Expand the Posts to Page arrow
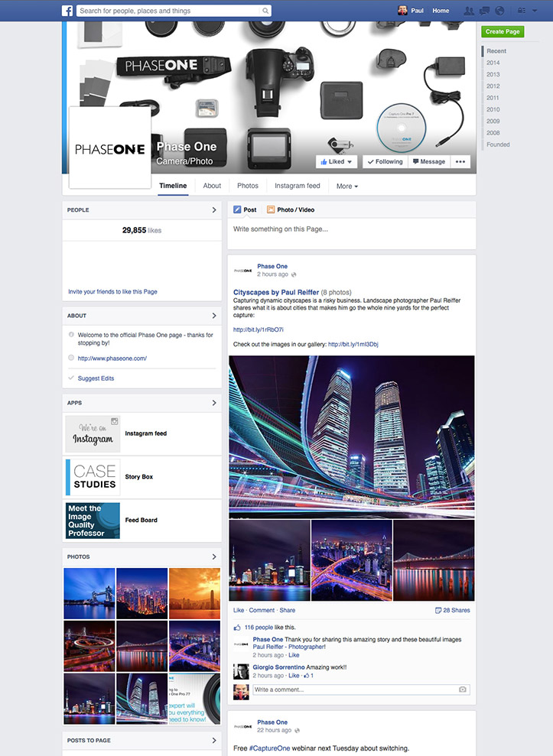Viewport: 553px width, 756px height. click(214, 740)
